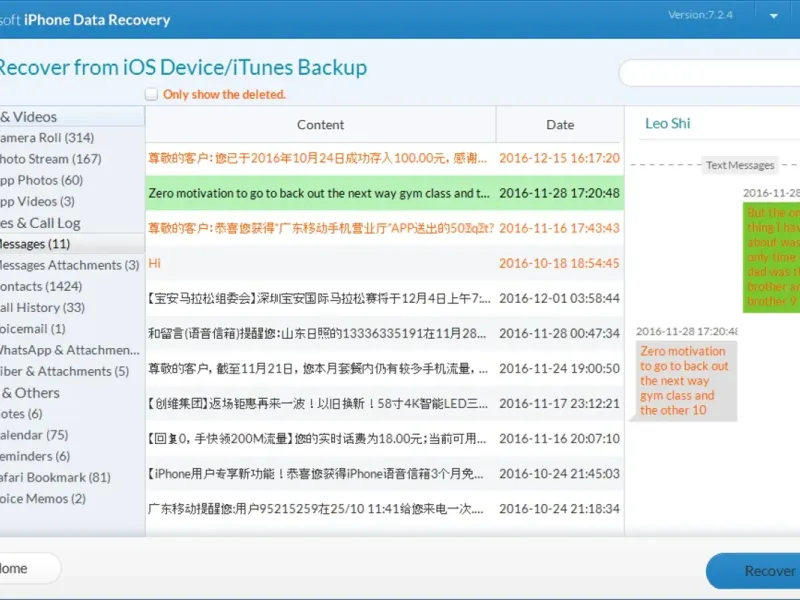Sort by the Date column header
The width and height of the screenshot is (800, 600).
(560, 124)
